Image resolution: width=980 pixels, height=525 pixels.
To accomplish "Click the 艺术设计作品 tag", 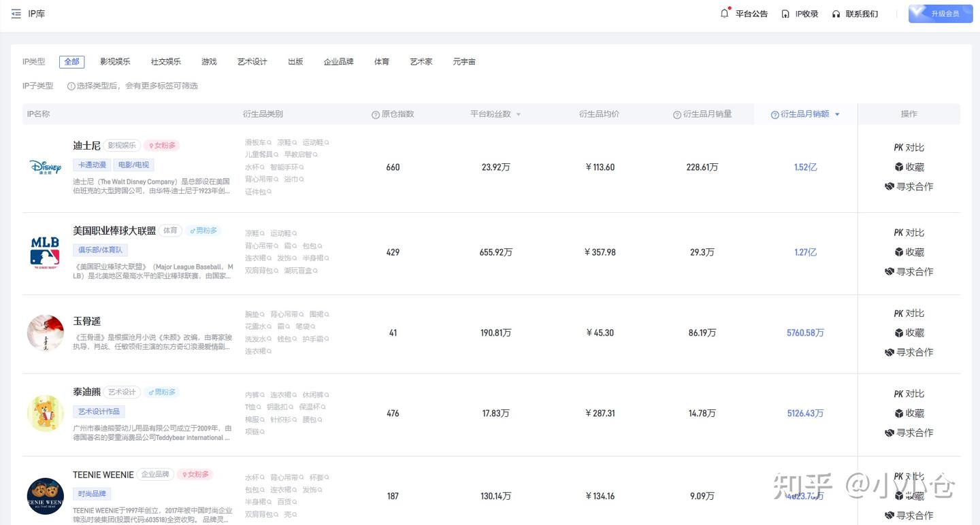I will [x=99, y=412].
